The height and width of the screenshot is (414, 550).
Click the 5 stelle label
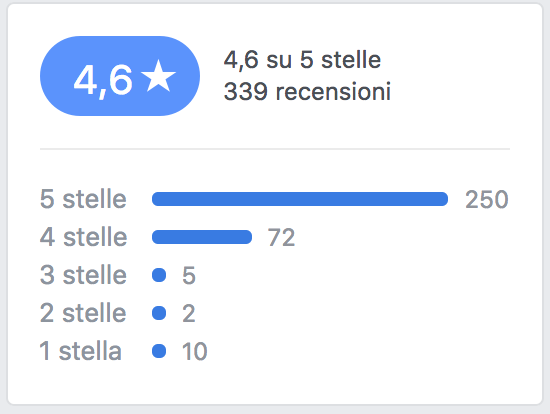[83, 199]
